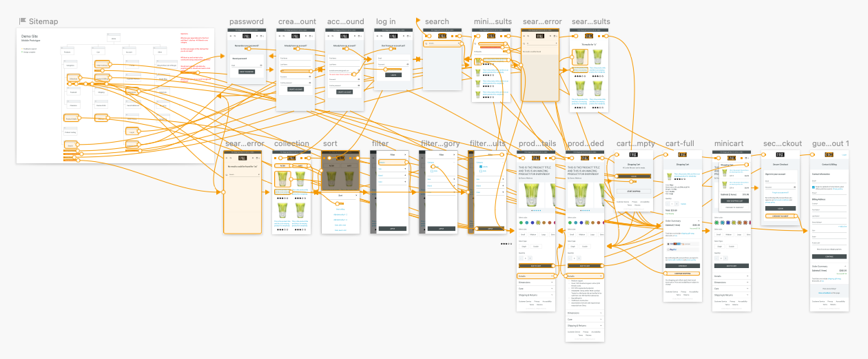Click Update link in cart-full artboard
Screen dimensions: 868x359
pos(683,204)
